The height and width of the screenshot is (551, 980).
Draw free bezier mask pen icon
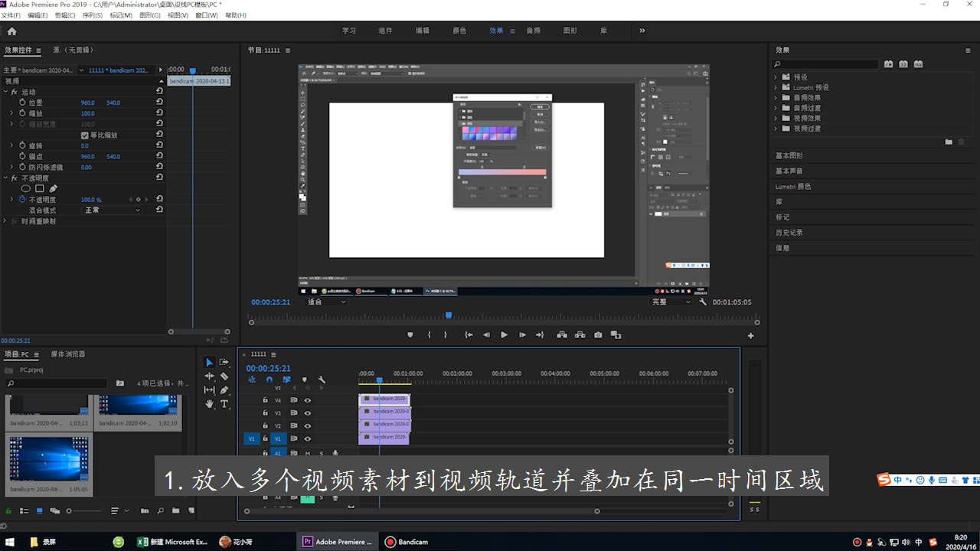coord(53,188)
